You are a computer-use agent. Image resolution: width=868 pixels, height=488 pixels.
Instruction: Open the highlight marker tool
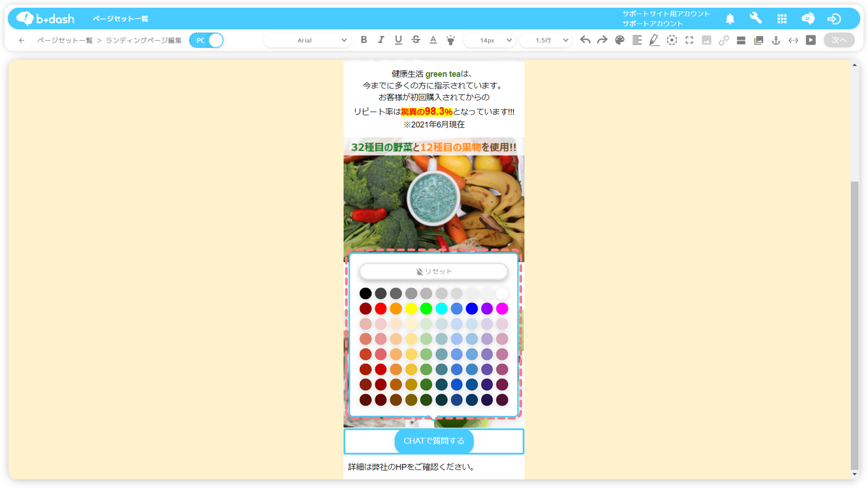pos(451,40)
